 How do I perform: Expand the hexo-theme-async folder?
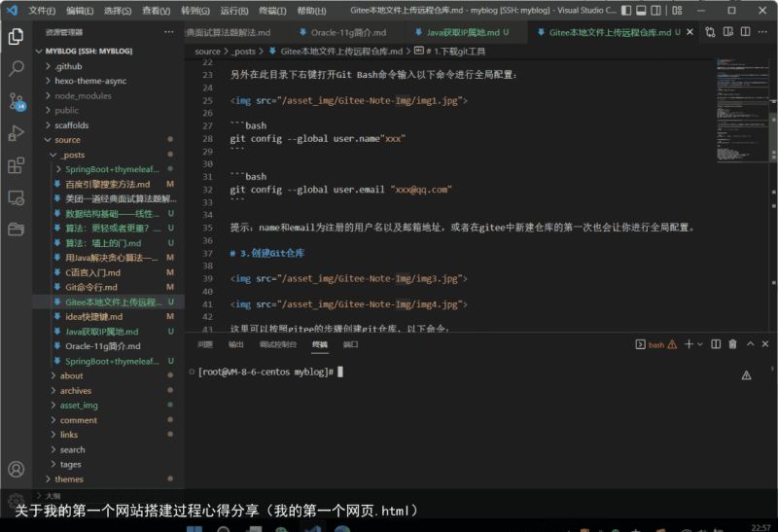point(108,81)
